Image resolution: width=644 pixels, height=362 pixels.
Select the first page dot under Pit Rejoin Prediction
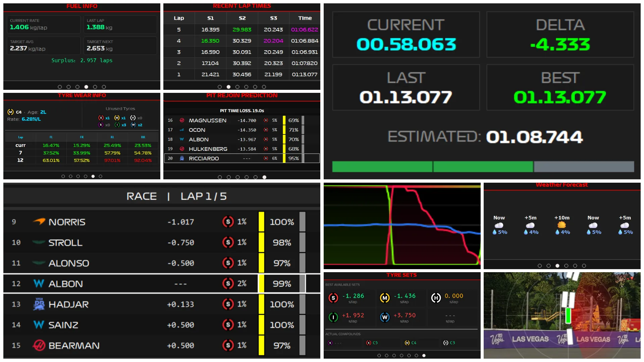(220, 177)
